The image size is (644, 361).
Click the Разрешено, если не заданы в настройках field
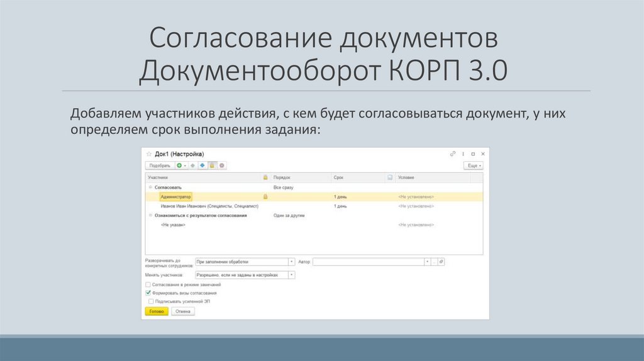[241, 275]
